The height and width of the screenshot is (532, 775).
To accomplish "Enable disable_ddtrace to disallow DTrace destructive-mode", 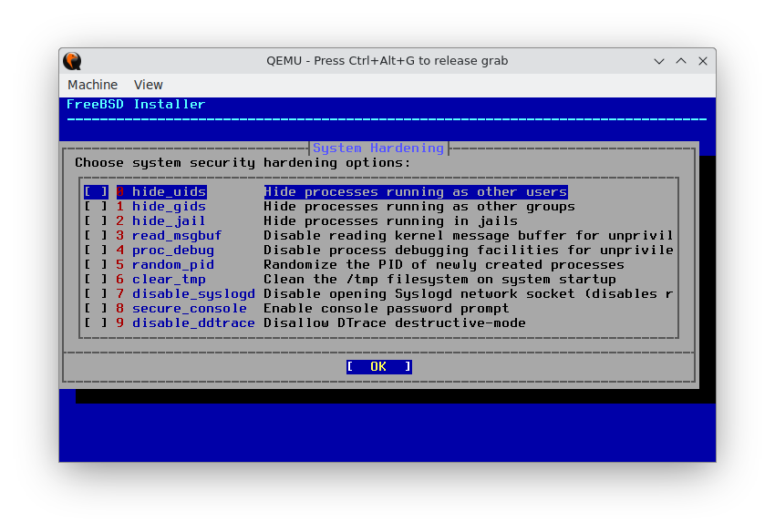I will (95, 322).
